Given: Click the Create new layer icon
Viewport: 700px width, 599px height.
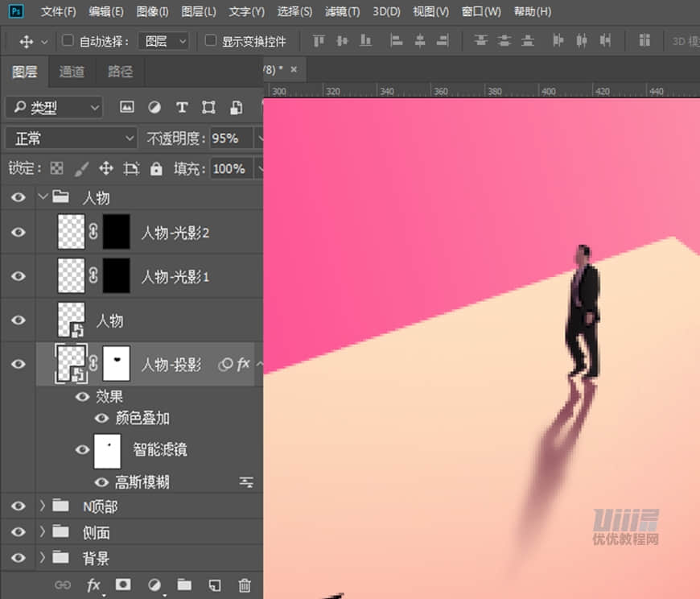Looking at the screenshot, I should [213, 585].
